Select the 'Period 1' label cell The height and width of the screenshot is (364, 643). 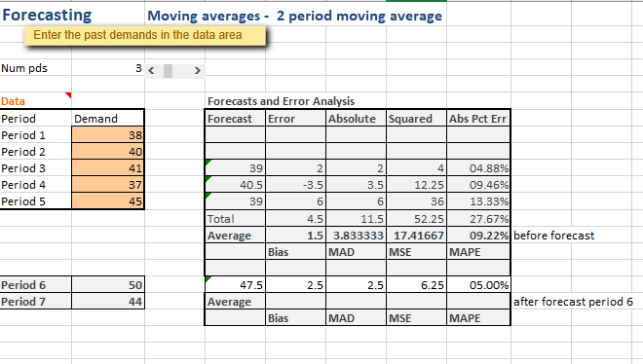pos(36,134)
